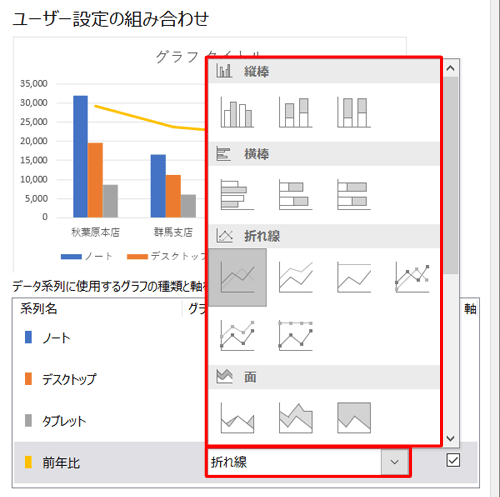Click the 横棒 category header
The height and width of the screenshot is (497, 500).
(324, 154)
